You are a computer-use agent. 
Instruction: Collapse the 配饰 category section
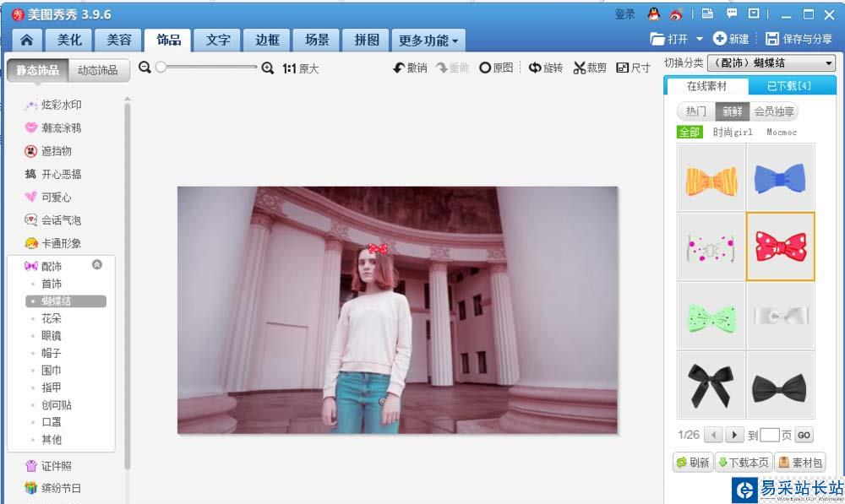(x=97, y=264)
